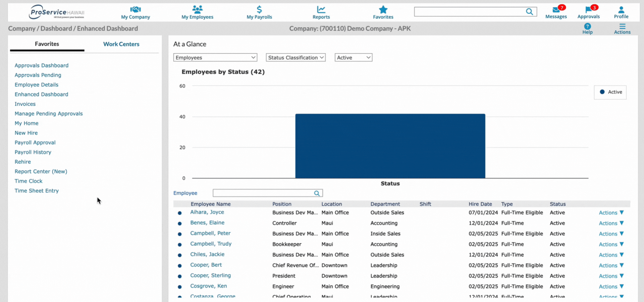
Task: Open the My Company handshake icon
Action: (136, 9)
